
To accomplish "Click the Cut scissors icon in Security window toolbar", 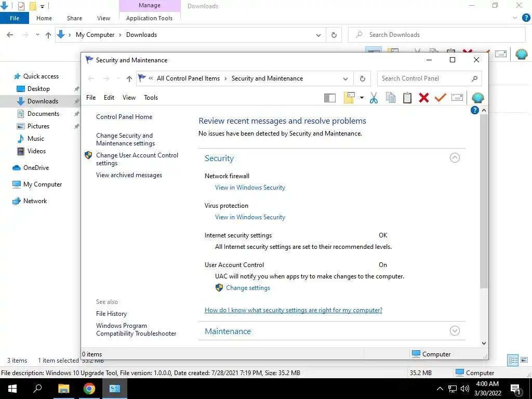I will (x=374, y=98).
